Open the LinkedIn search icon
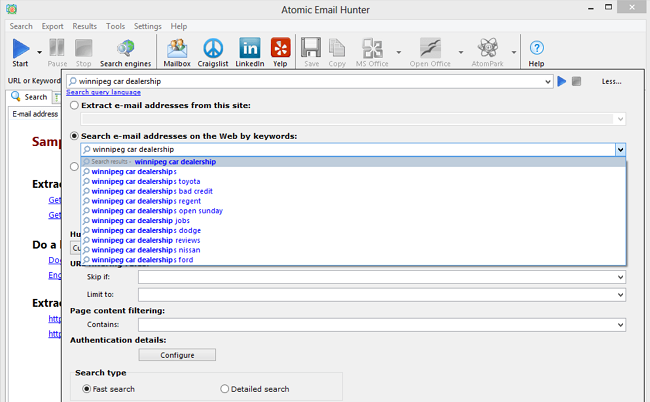Viewport: 650px width, 402px height. click(250, 50)
